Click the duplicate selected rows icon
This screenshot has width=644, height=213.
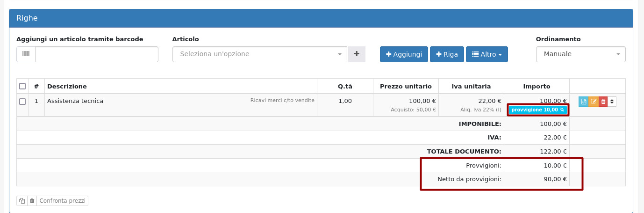point(22,201)
